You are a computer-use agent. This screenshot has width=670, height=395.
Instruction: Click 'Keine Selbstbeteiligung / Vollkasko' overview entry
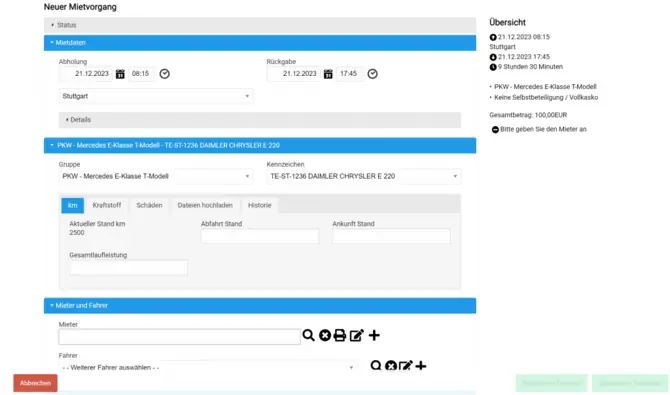tap(546, 97)
